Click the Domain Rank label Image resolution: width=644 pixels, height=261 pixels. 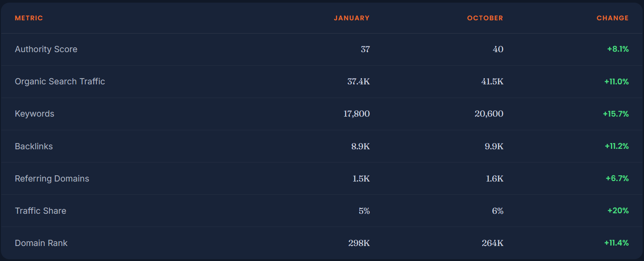[41, 243]
